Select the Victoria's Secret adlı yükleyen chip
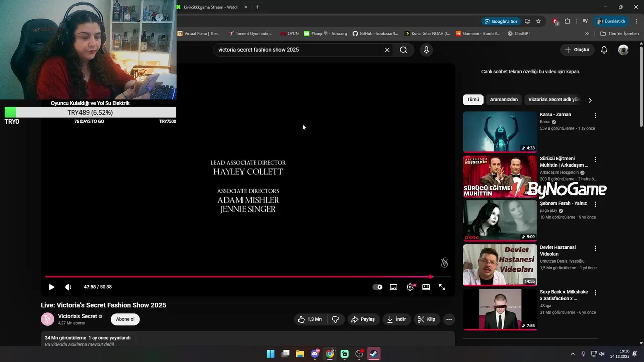Image resolution: width=644 pixels, height=362 pixels. (x=554, y=100)
